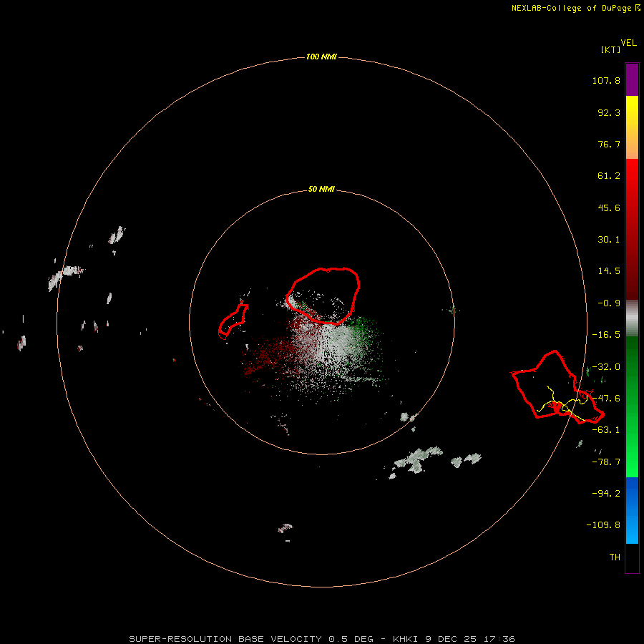Screen dimensions: 644x644
Task: Click the Kauai island outline near radar center
Action: pos(323,296)
